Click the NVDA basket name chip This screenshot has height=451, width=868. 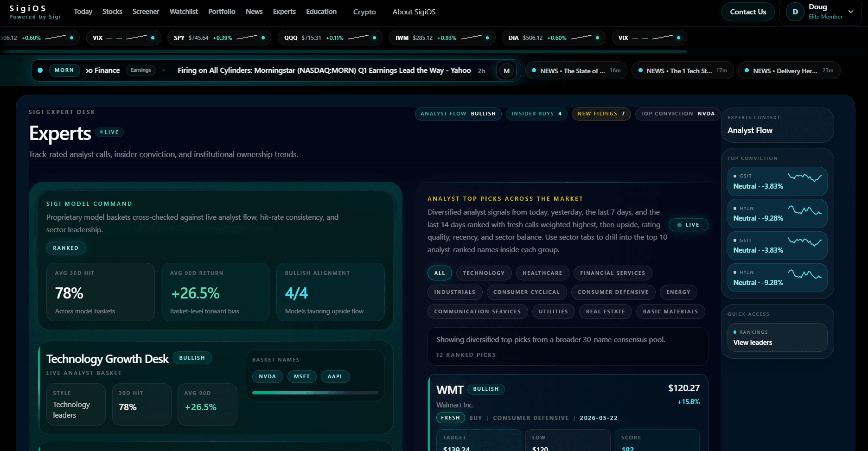(x=267, y=376)
